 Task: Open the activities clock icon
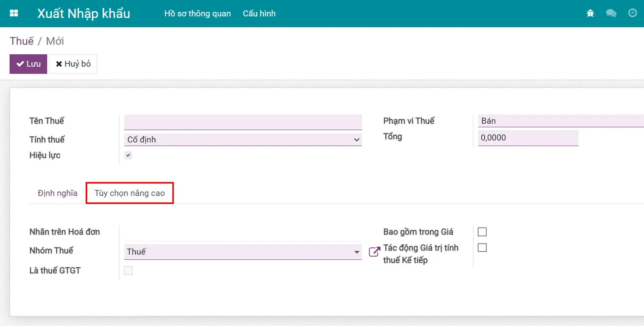click(632, 13)
